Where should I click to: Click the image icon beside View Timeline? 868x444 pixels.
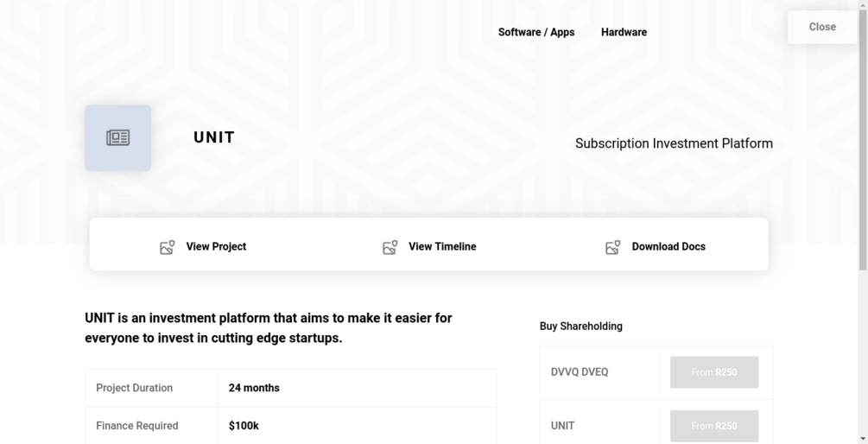click(x=390, y=247)
